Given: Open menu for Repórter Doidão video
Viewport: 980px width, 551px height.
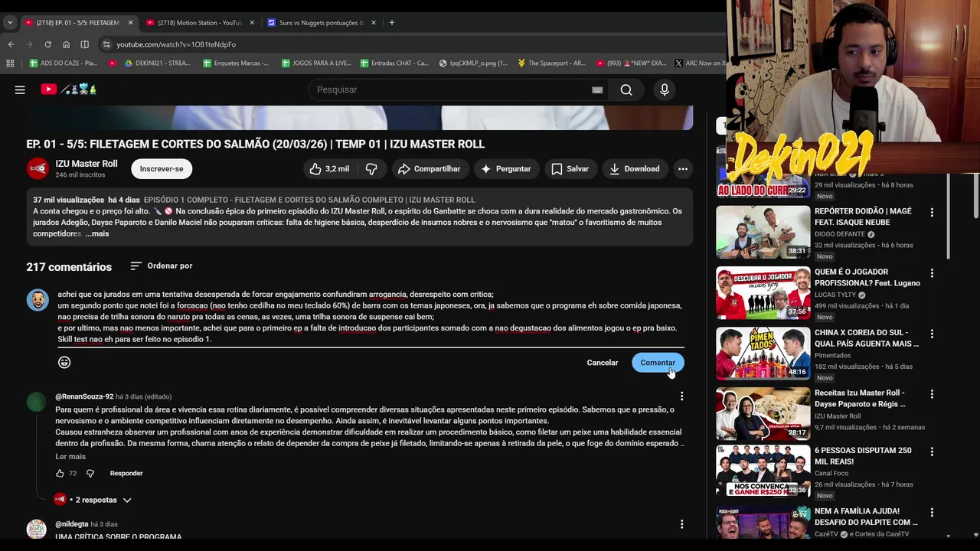Looking at the screenshot, I should [932, 212].
